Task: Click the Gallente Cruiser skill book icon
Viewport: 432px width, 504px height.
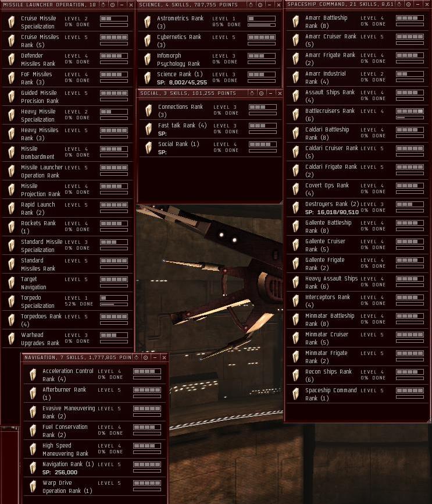Action: (296, 245)
